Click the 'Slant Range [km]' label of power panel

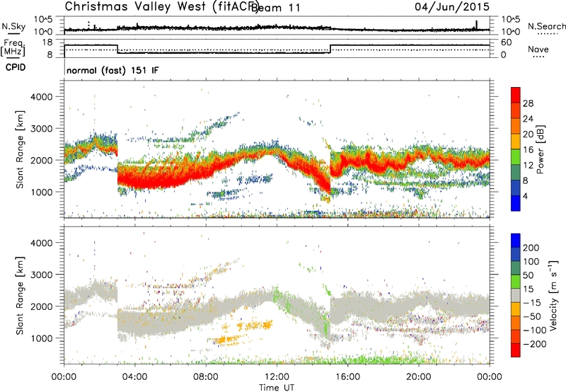pos(20,149)
